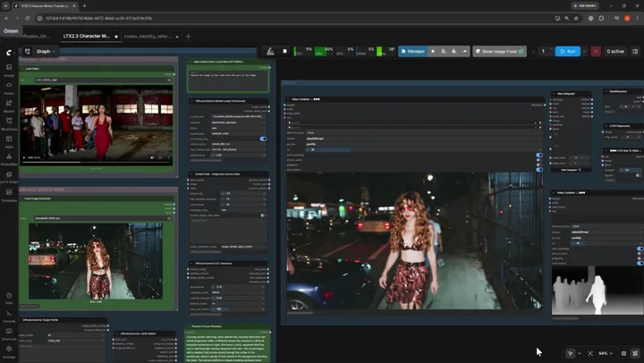The image size is (644, 363).
Task: Click the browser address bar URL
Action: tap(98, 18)
